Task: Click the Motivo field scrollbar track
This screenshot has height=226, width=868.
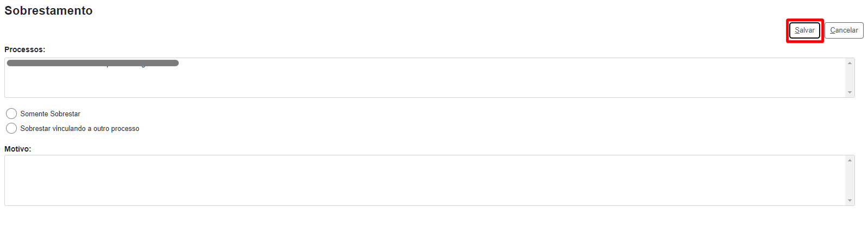Action: point(850,180)
